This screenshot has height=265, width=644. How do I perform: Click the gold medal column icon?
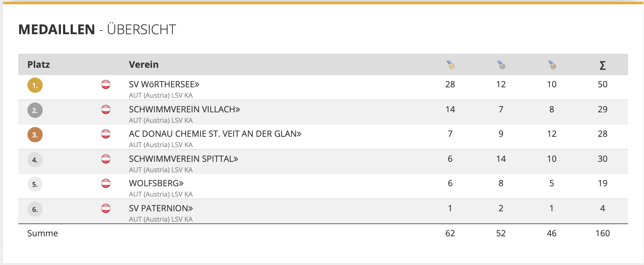tap(450, 65)
